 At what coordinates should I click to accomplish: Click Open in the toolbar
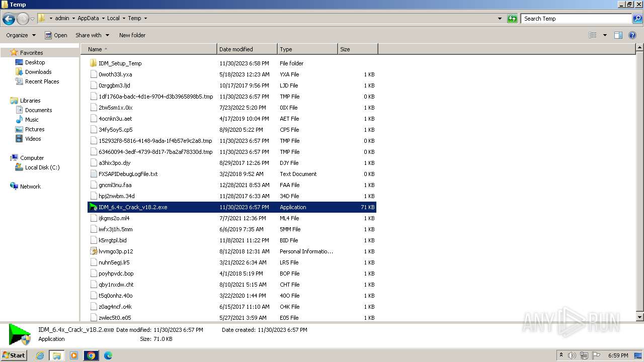pos(56,35)
